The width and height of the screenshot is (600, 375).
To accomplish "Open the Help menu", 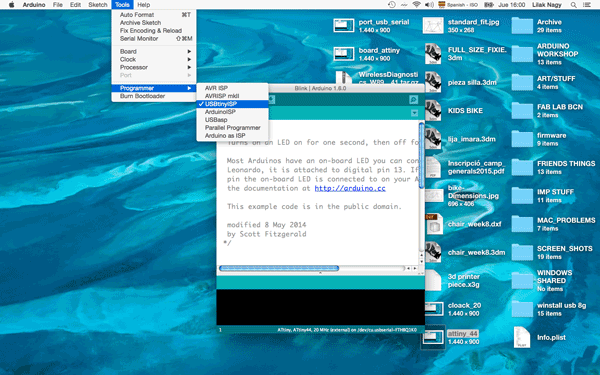I will pyautogui.click(x=143, y=5).
